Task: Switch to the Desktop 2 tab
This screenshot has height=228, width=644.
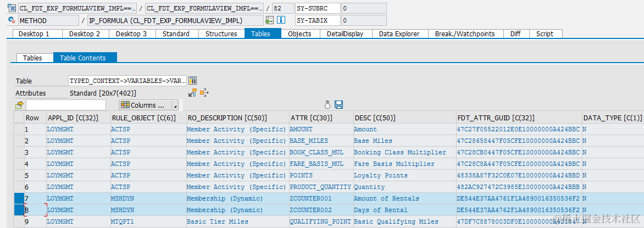Action: 85,34
